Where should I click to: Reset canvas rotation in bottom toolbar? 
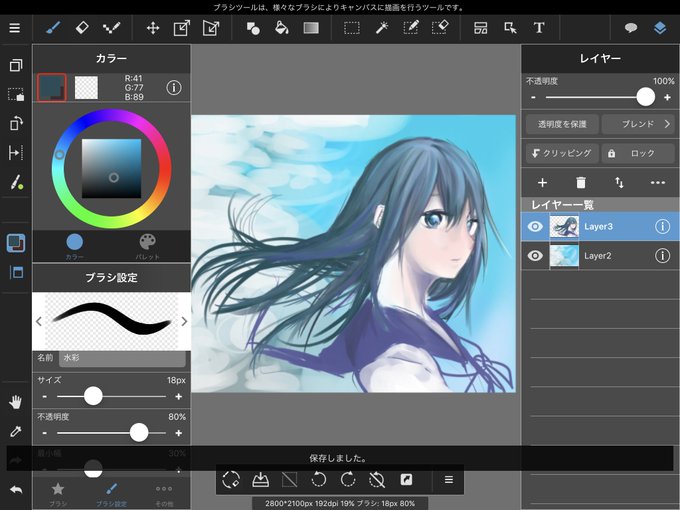pos(377,480)
